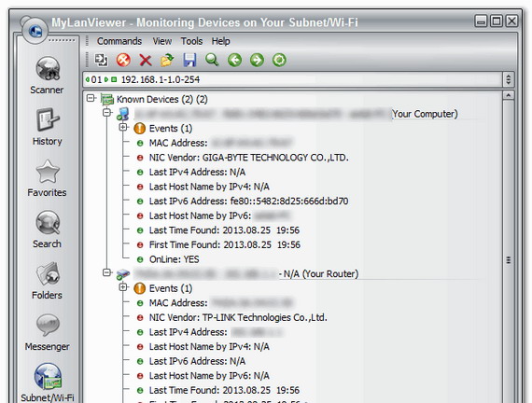Expand Events (1) under Your Computer

[123, 127]
